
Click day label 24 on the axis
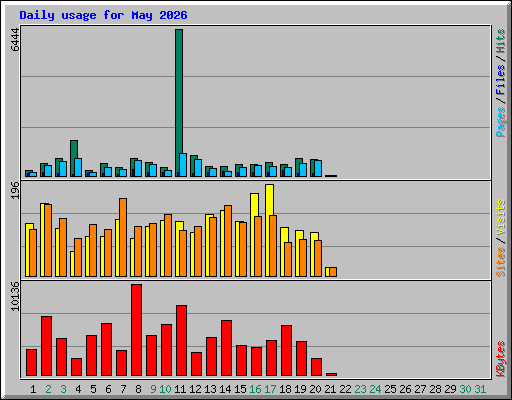[x=375, y=389]
